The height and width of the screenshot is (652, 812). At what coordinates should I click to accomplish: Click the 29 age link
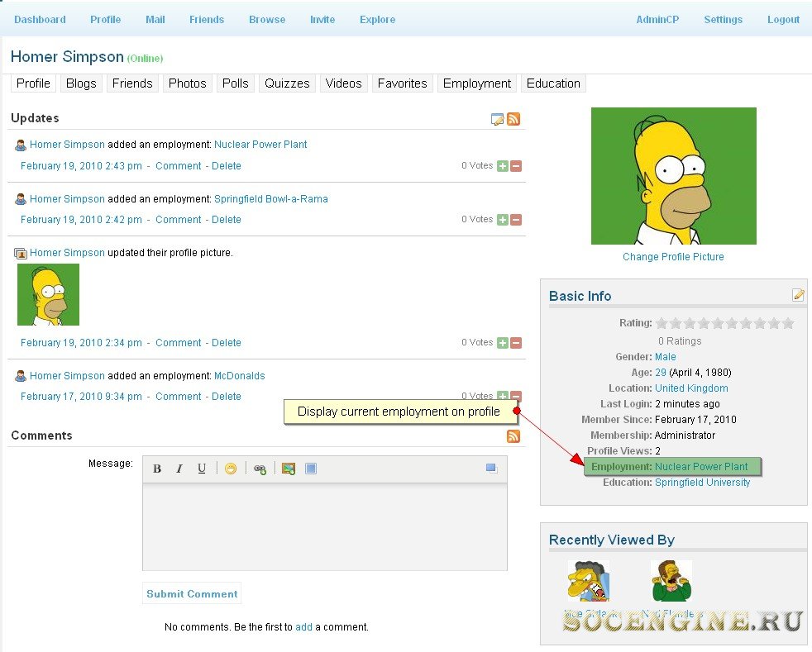[661, 373]
